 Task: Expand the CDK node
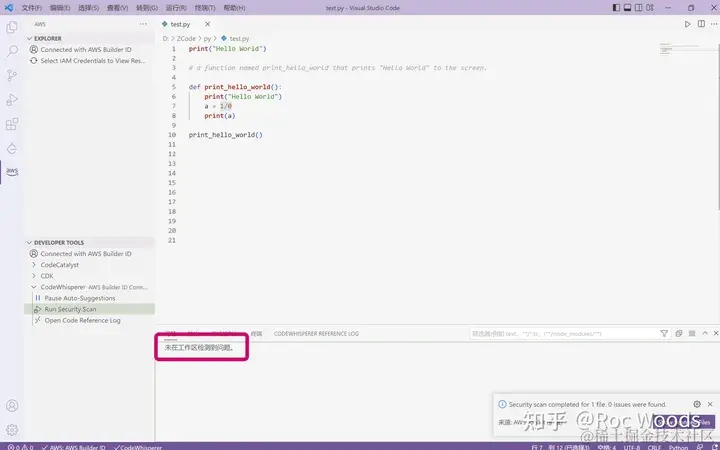[x=34, y=276]
